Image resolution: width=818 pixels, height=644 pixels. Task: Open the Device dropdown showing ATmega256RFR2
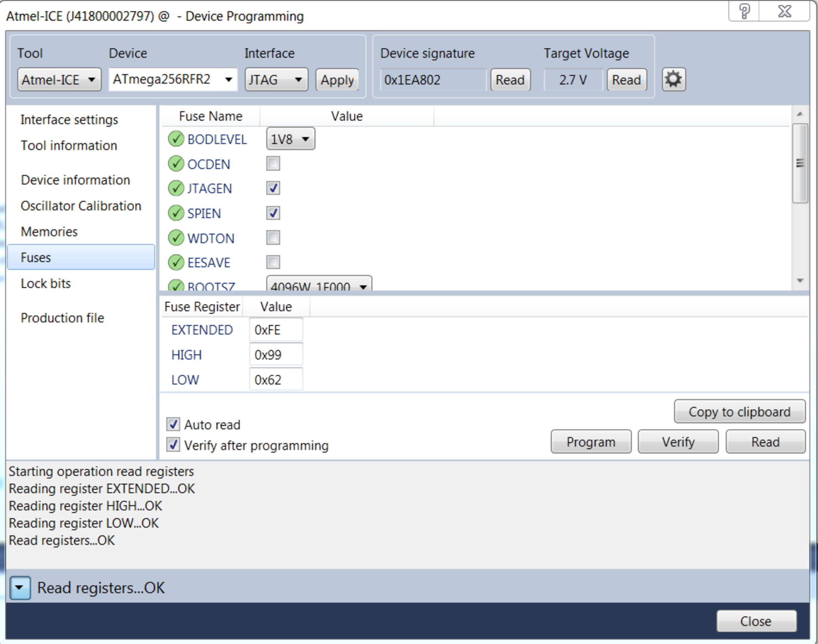point(173,79)
